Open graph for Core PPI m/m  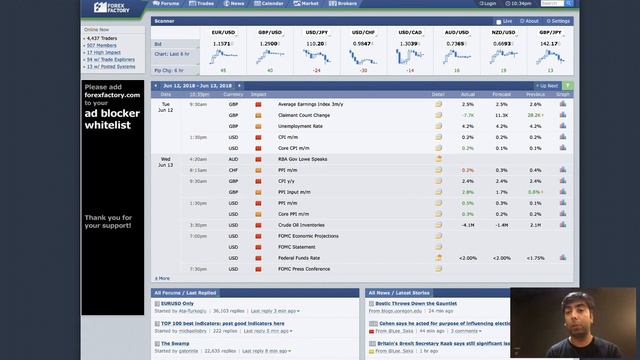563,214
